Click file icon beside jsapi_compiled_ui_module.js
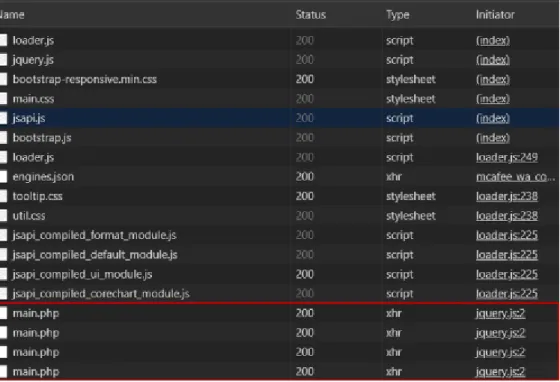Image resolution: width=560 pixels, height=382 pixels. point(3,275)
